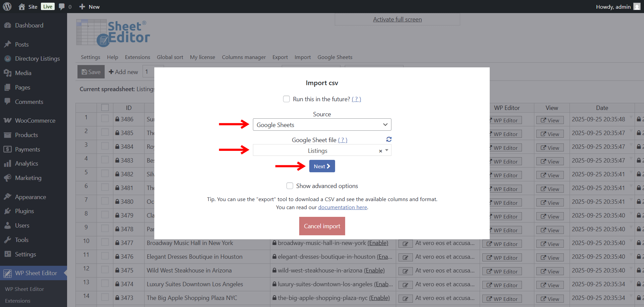Screen dimensions: 644x307
Task: Select the checkbox for row 3476
Action: click(x=105, y=256)
